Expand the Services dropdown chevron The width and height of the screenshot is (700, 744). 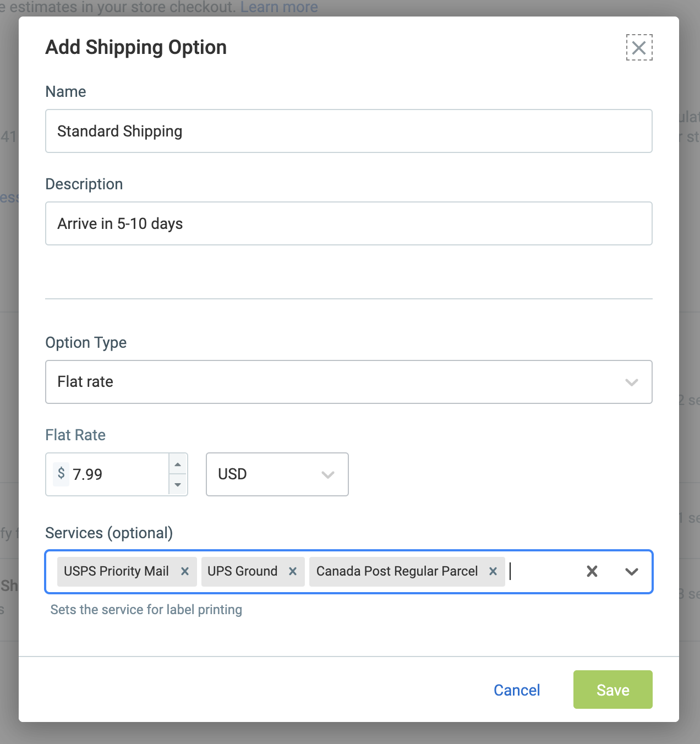pyautogui.click(x=632, y=571)
